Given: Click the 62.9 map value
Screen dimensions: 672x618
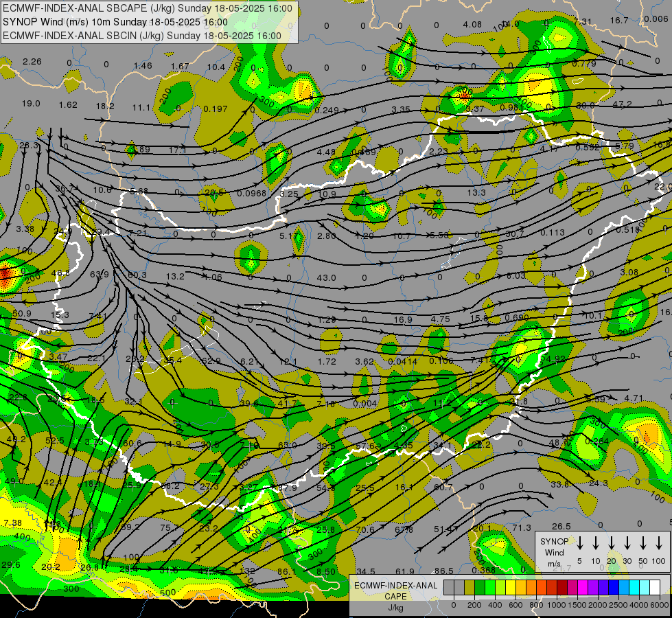Looking at the screenshot, I should point(211,361).
